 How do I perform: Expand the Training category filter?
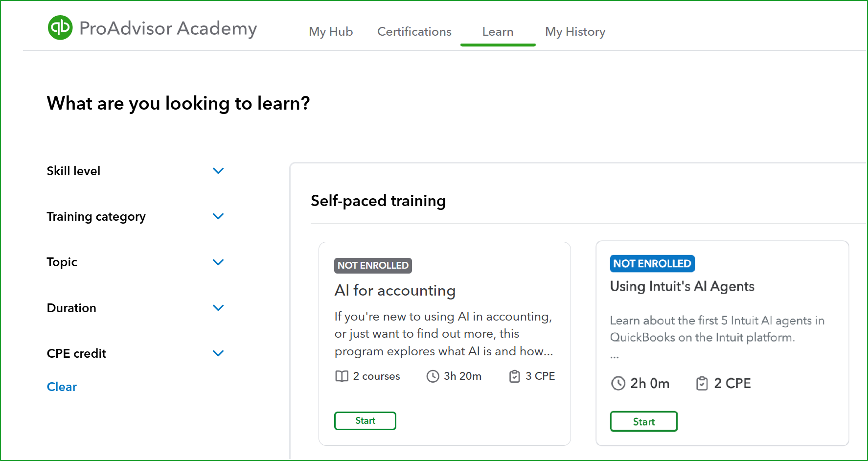(x=218, y=216)
